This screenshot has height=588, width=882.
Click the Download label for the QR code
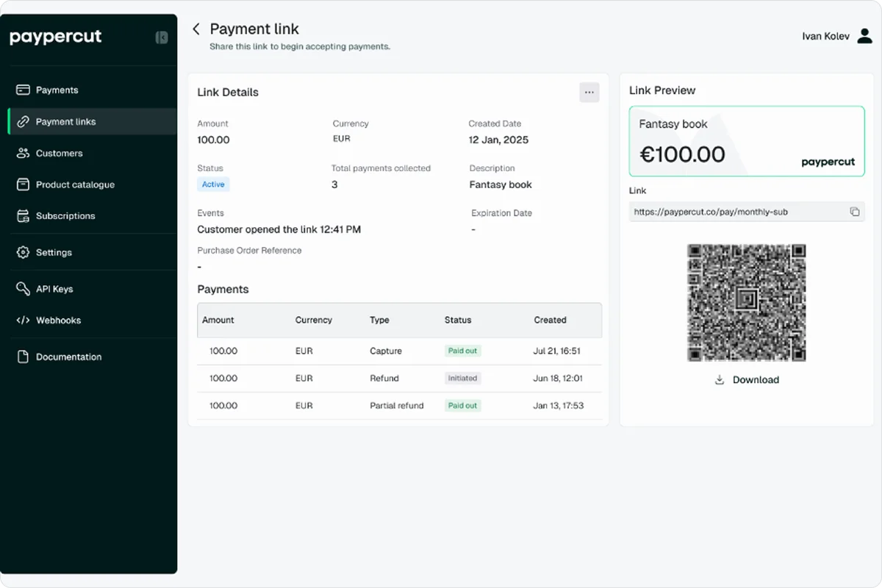(x=756, y=380)
